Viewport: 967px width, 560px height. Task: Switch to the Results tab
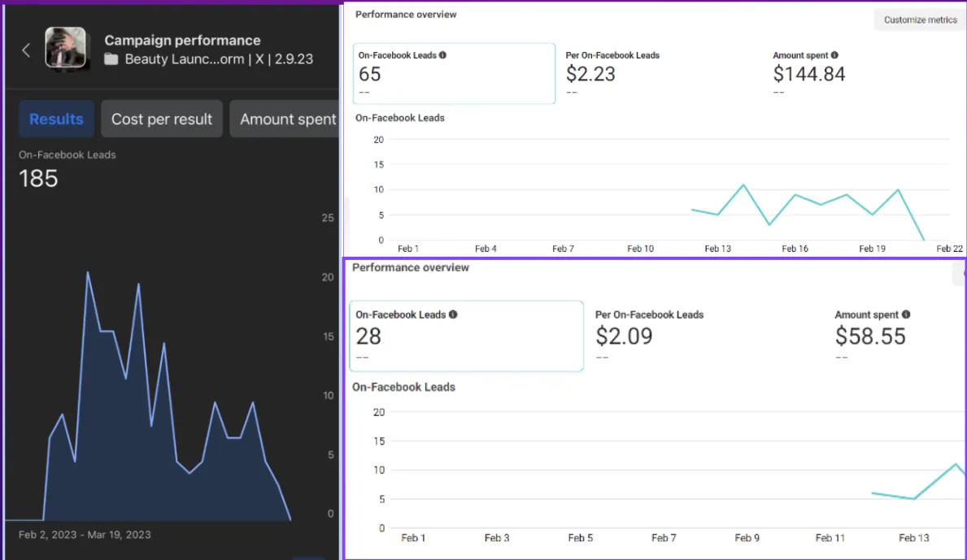click(56, 119)
